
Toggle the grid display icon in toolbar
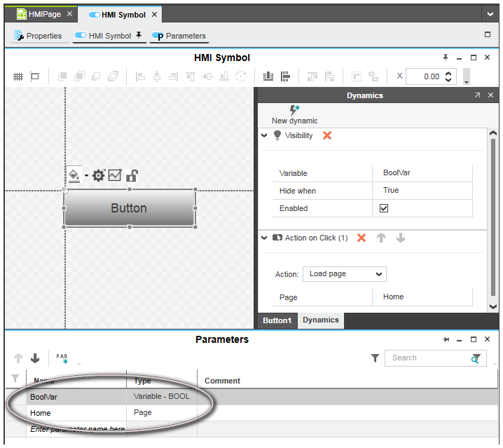click(18, 76)
